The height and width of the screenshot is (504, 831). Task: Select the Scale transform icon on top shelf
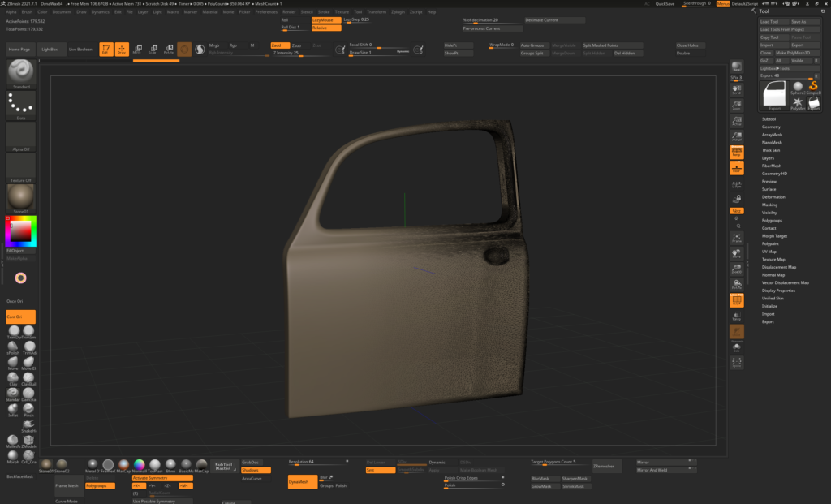click(x=153, y=49)
